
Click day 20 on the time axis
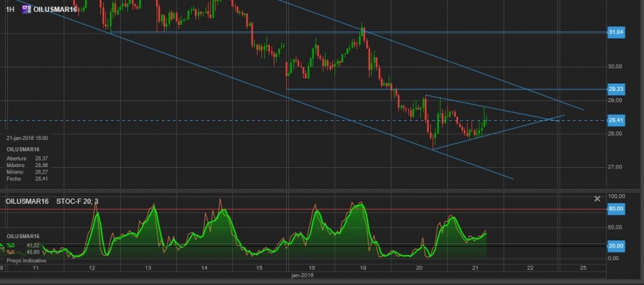click(419, 268)
